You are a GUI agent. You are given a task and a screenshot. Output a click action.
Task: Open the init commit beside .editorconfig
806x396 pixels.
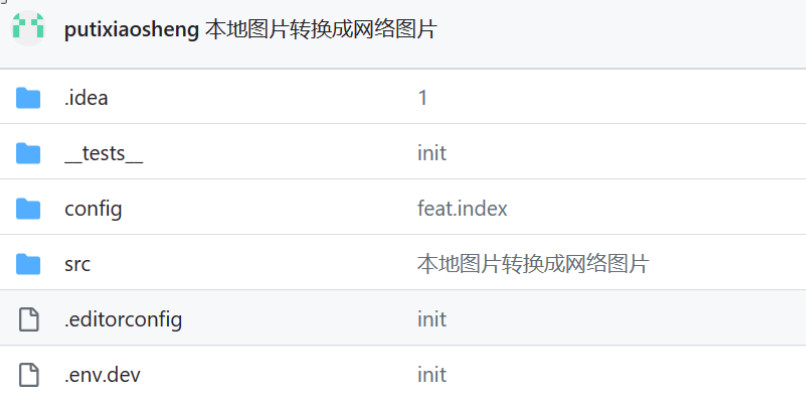coord(432,319)
